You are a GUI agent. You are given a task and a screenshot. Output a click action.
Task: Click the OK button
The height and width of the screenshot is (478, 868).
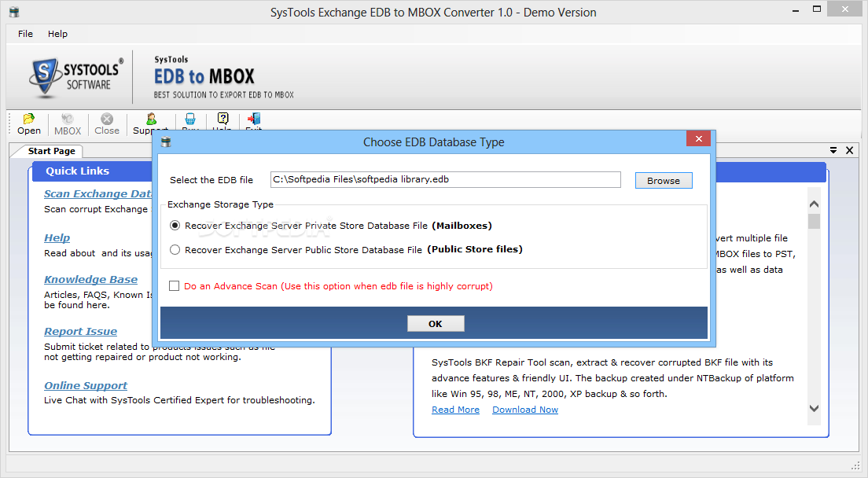coord(435,324)
